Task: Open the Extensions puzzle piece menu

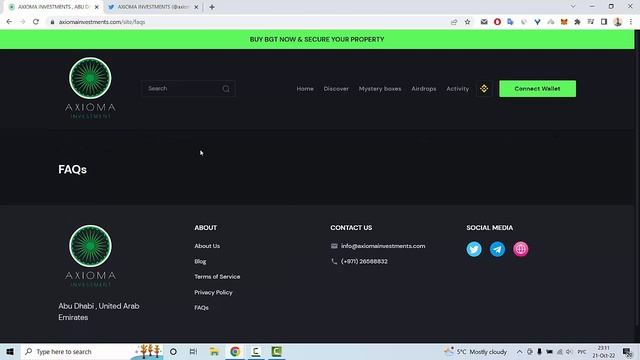Action: [x=577, y=22]
